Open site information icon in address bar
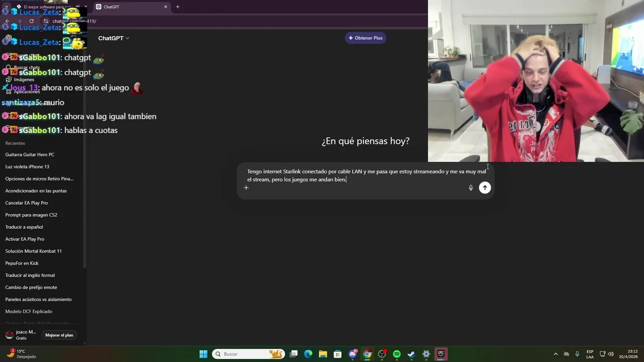The height and width of the screenshot is (362, 644). pos(46,21)
